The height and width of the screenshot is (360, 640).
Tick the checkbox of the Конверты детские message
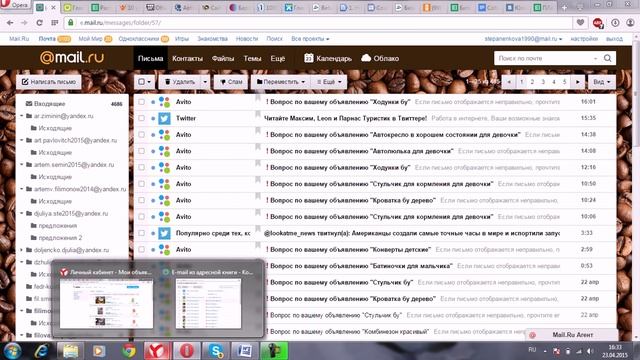[x=141, y=249]
